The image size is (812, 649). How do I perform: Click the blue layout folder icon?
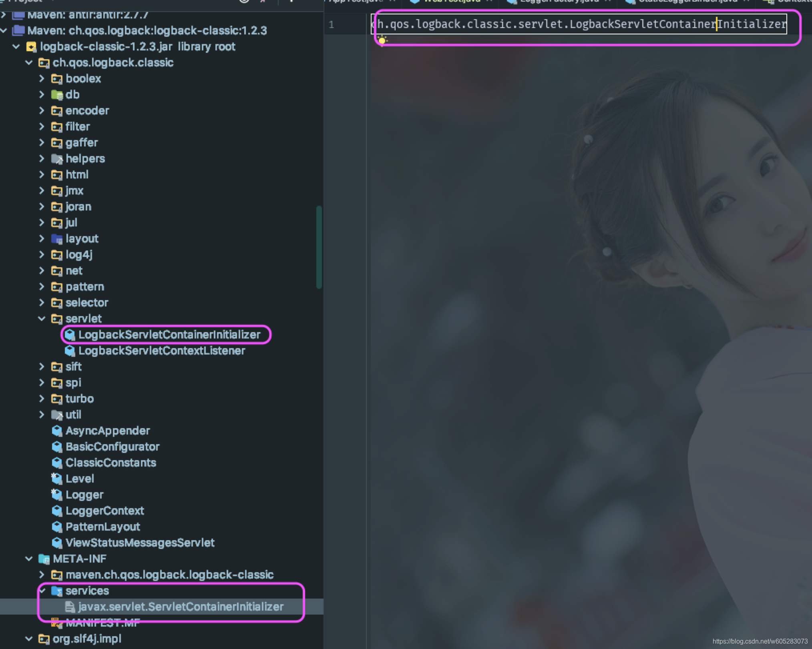[57, 239]
